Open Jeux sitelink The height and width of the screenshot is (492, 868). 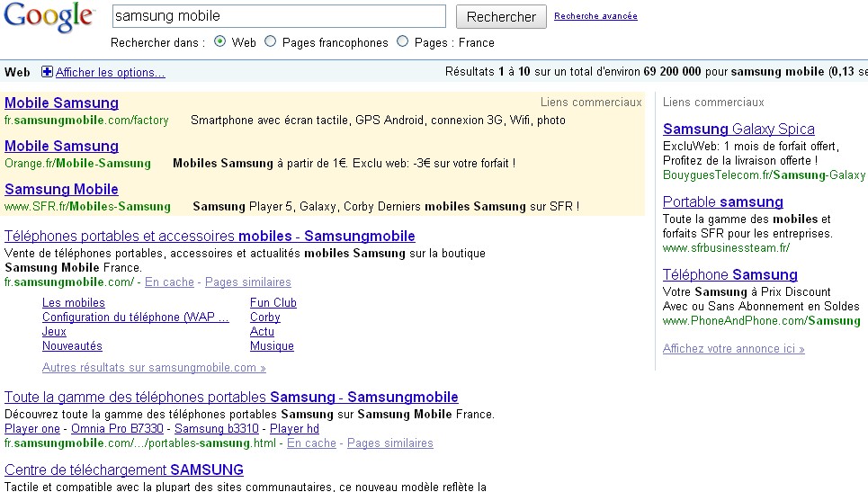tap(54, 332)
